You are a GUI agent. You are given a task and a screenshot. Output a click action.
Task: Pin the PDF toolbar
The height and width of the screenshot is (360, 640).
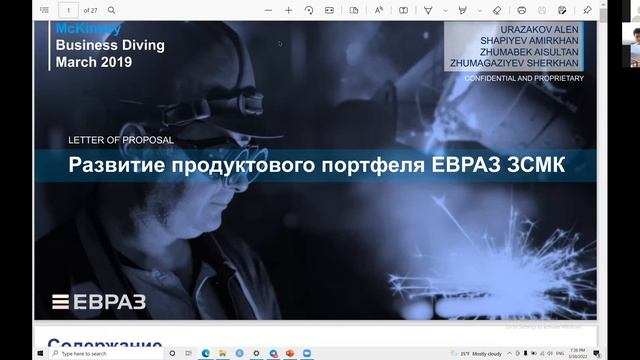coord(587,10)
